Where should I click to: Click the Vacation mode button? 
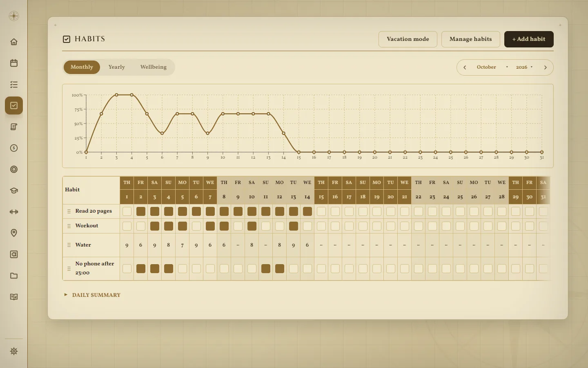tap(408, 39)
